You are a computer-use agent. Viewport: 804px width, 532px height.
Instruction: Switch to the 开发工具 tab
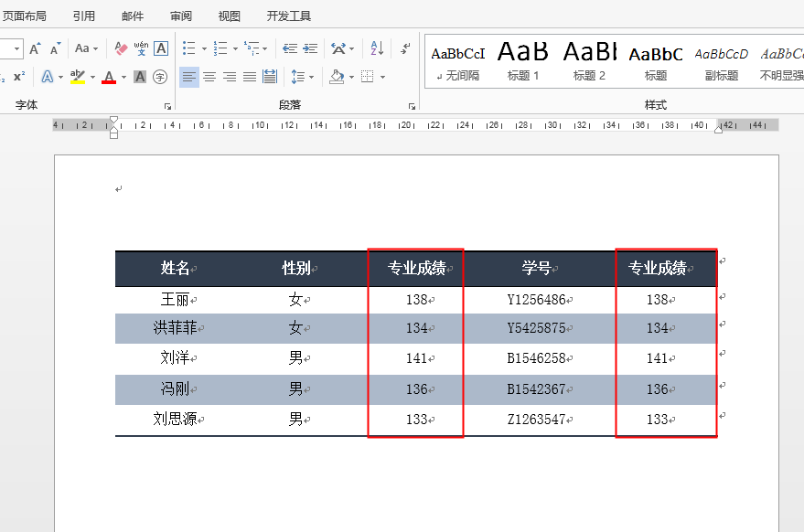(289, 16)
